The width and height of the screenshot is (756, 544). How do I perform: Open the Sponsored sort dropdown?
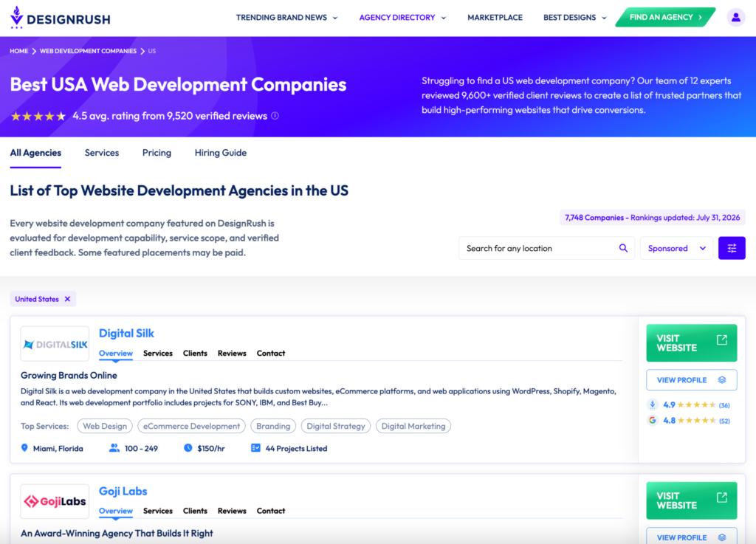tap(676, 248)
